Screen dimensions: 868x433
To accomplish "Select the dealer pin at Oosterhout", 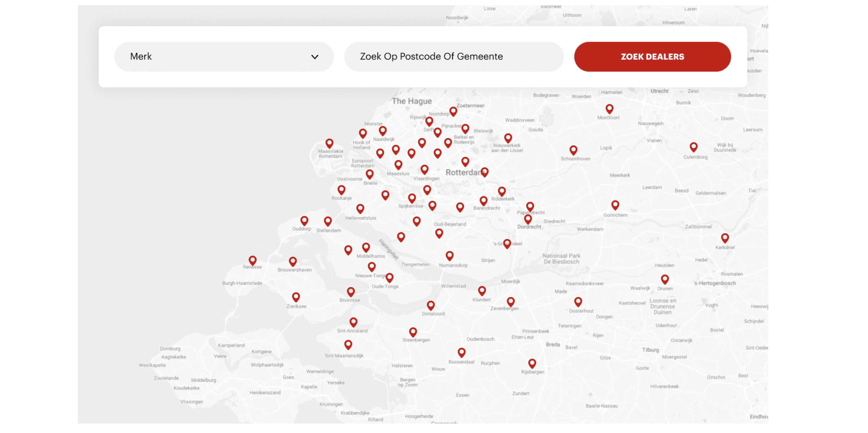I will pyautogui.click(x=578, y=302).
